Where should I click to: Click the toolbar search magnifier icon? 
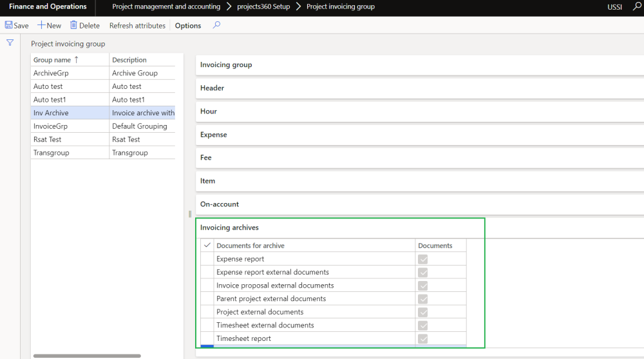tap(216, 26)
